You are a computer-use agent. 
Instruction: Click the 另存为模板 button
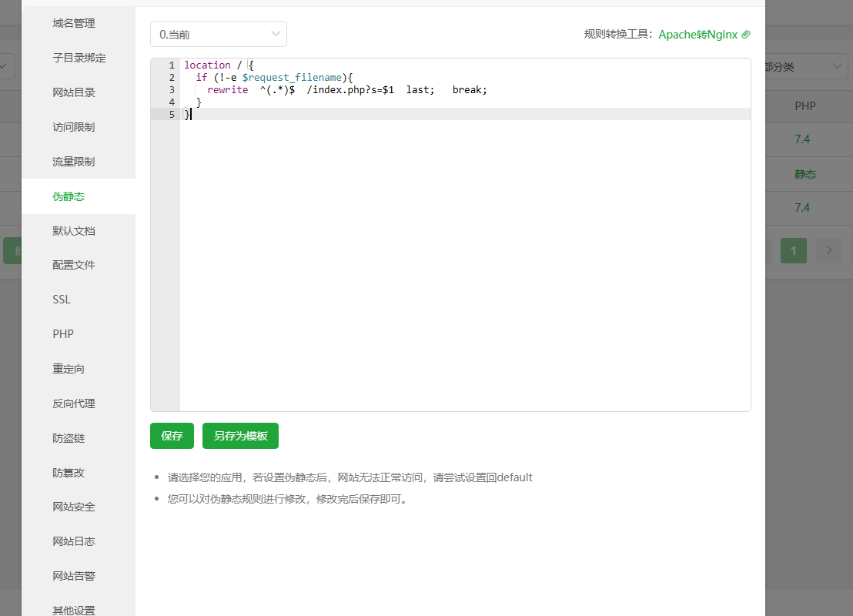point(240,436)
